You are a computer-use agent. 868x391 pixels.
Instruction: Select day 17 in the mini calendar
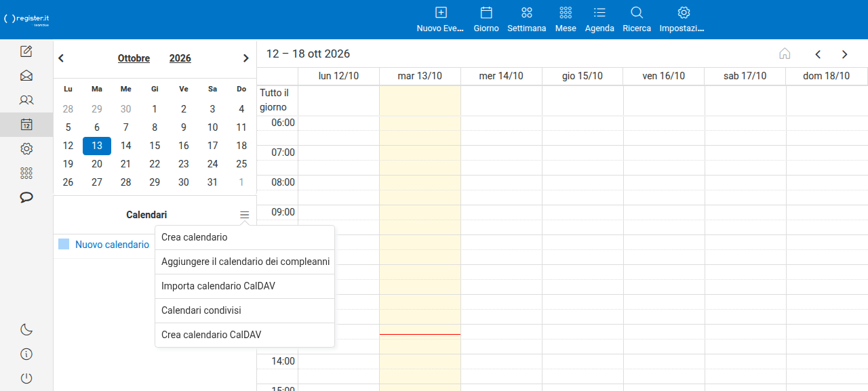pos(212,146)
